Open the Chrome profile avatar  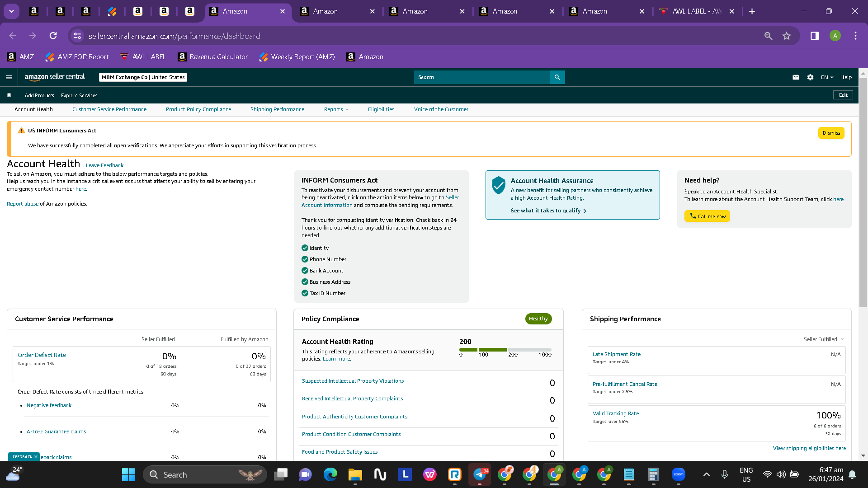pyautogui.click(x=835, y=36)
